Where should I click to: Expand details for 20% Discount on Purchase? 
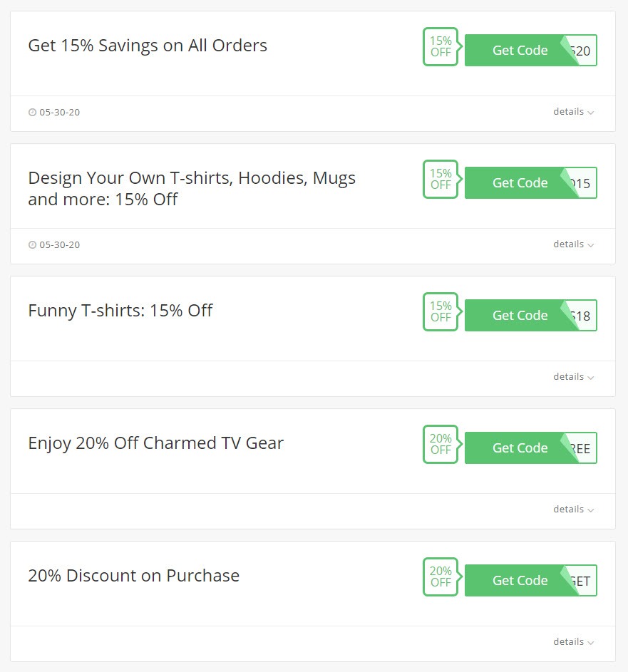[x=573, y=642]
